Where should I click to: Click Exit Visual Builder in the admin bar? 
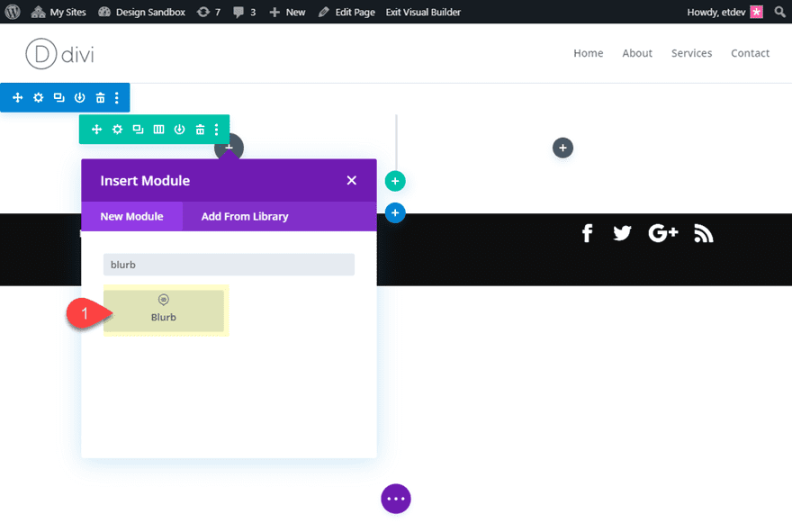[423, 12]
